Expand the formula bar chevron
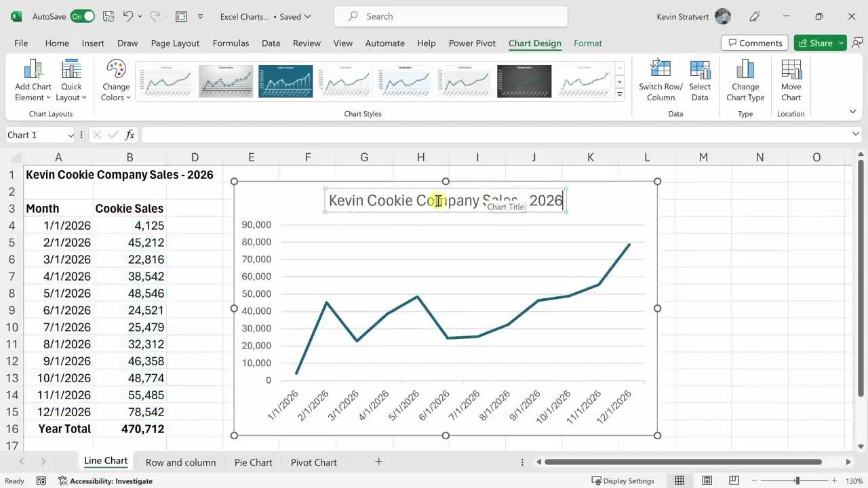The image size is (868, 488). 855,134
